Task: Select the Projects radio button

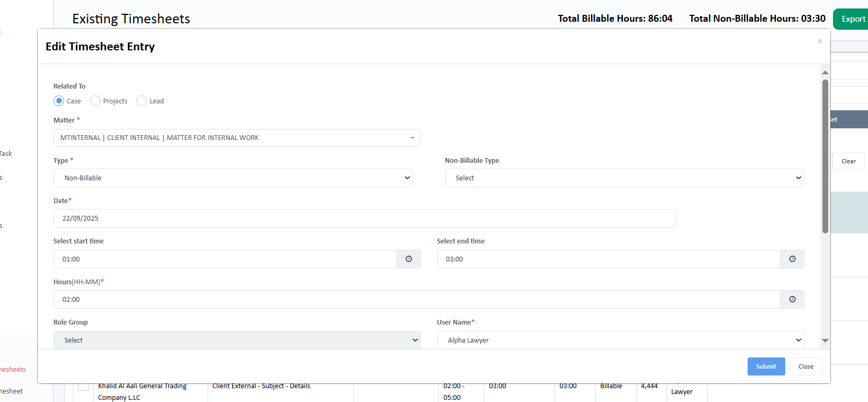Action: point(95,101)
